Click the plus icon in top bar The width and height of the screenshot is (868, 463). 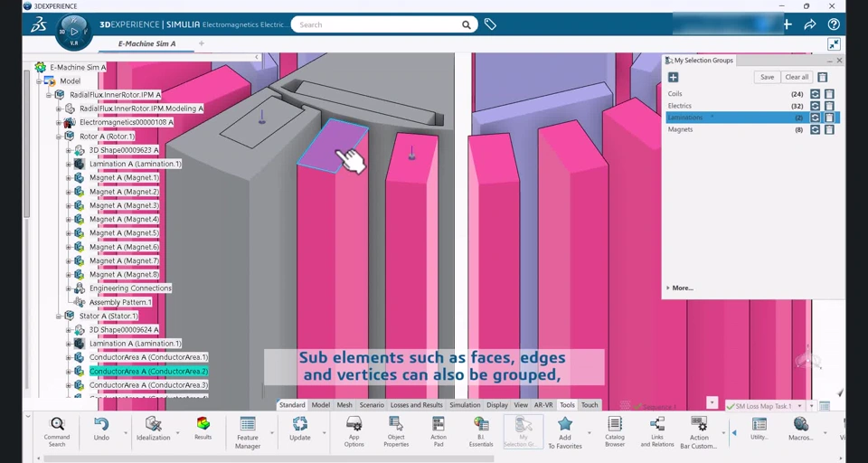tap(788, 24)
